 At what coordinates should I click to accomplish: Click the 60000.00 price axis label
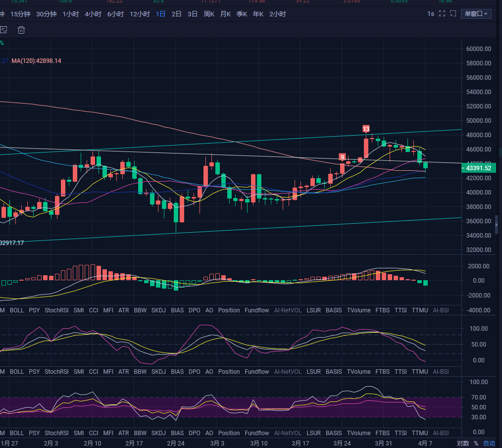(x=479, y=49)
